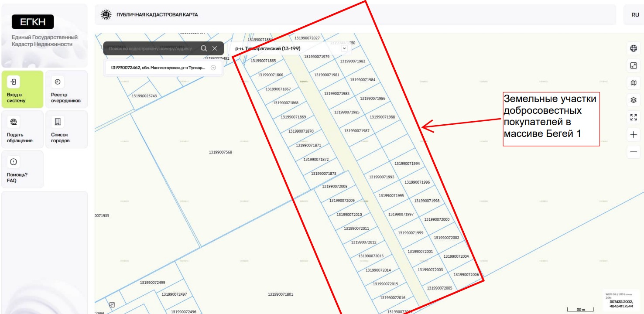The width and height of the screenshot is (644, 314).
Task: Open the Список городов tile
Action: (x=66, y=130)
